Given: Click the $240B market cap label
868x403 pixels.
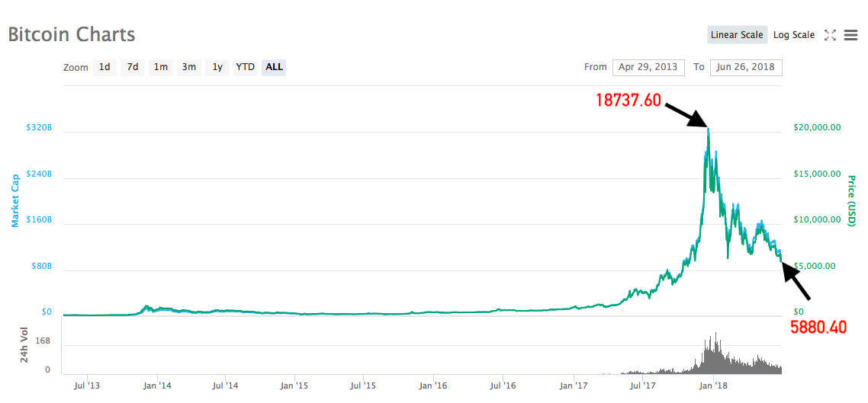Looking at the screenshot, I should pyautogui.click(x=40, y=174).
